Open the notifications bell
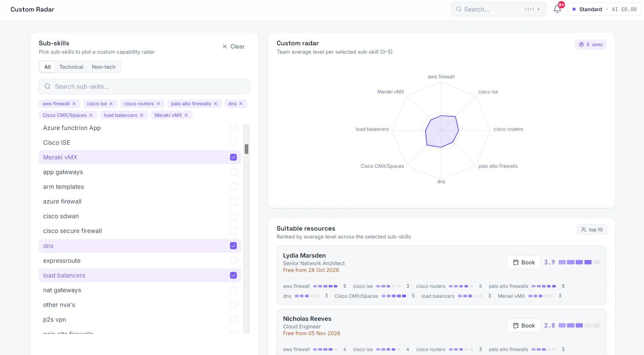This screenshot has height=355, width=644. click(x=557, y=9)
